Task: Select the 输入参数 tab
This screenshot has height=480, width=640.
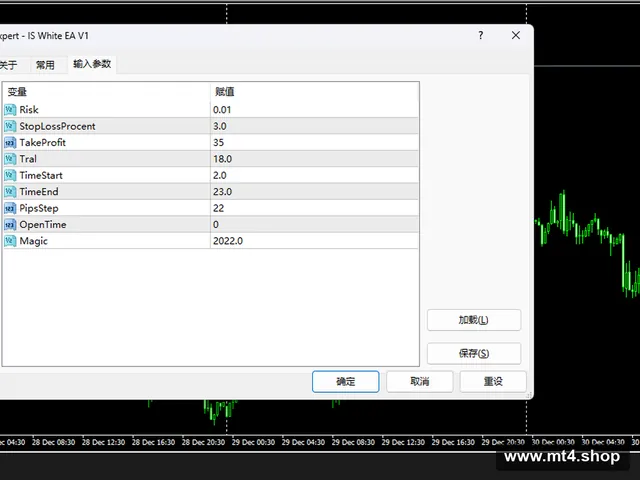Action: coord(92,64)
